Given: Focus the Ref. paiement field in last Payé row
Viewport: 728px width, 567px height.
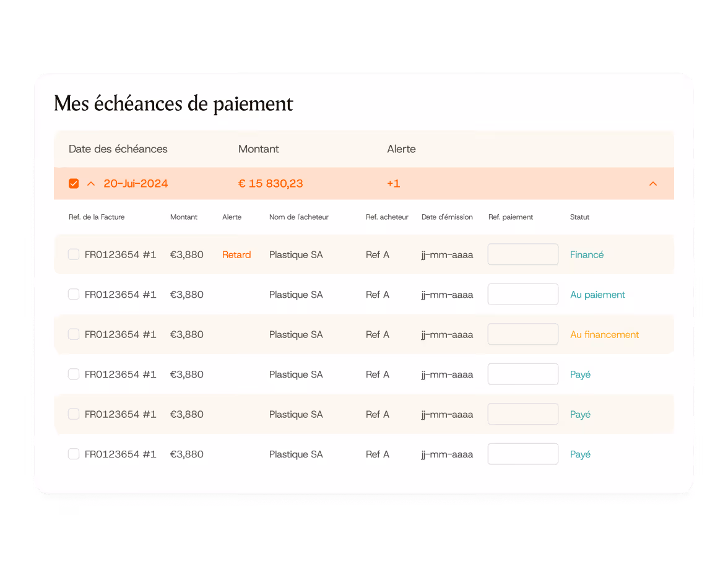Looking at the screenshot, I should point(522,454).
